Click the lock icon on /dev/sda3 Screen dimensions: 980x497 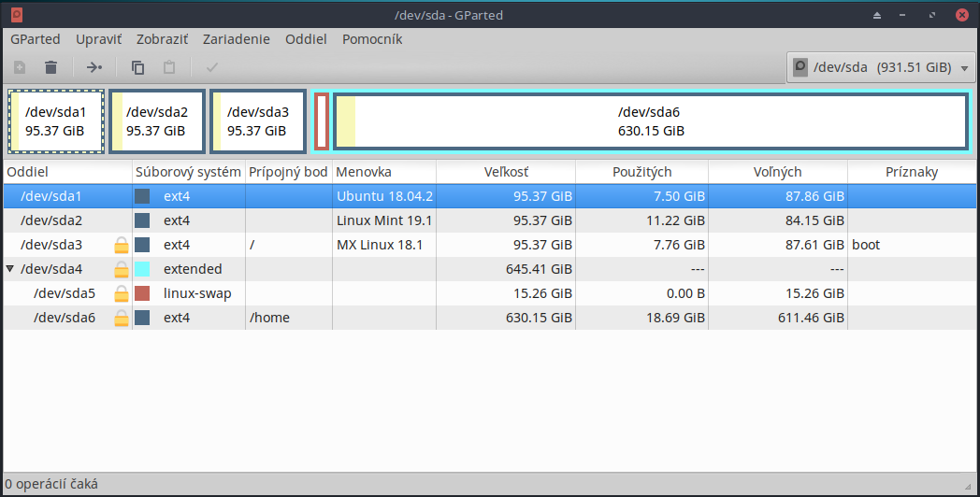click(121, 246)
